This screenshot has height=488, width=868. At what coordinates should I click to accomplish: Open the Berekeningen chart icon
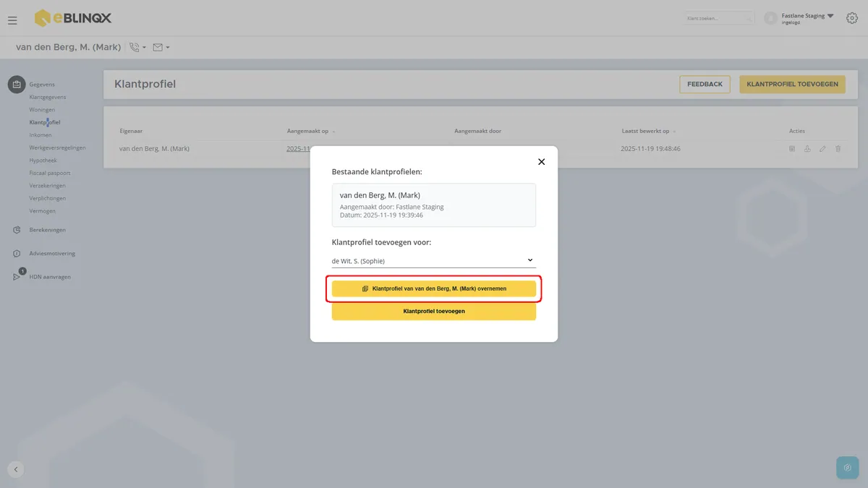[17, 230]
